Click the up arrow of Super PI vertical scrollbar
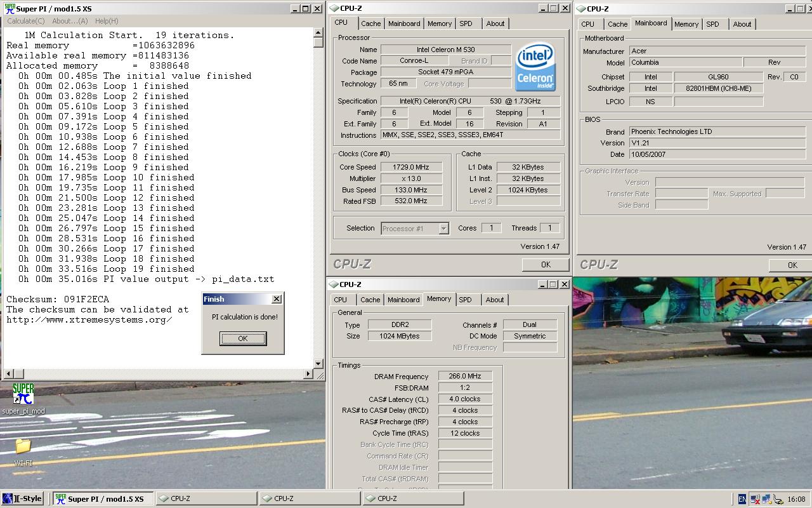The width and height of the screenshot is (812, 508). (318, 32)
